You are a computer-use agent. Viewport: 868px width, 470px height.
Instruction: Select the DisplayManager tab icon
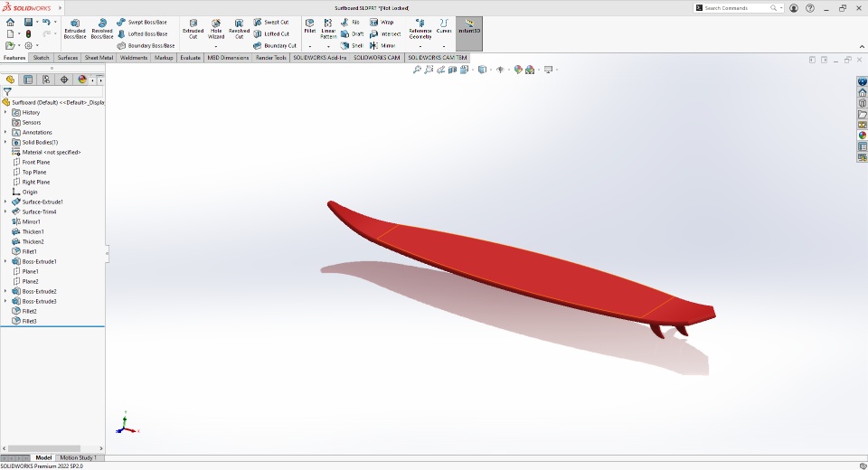(x=82, y=80)
